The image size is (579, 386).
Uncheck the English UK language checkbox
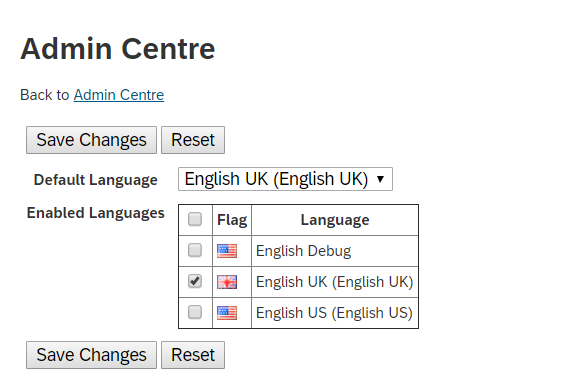(195, 281)
